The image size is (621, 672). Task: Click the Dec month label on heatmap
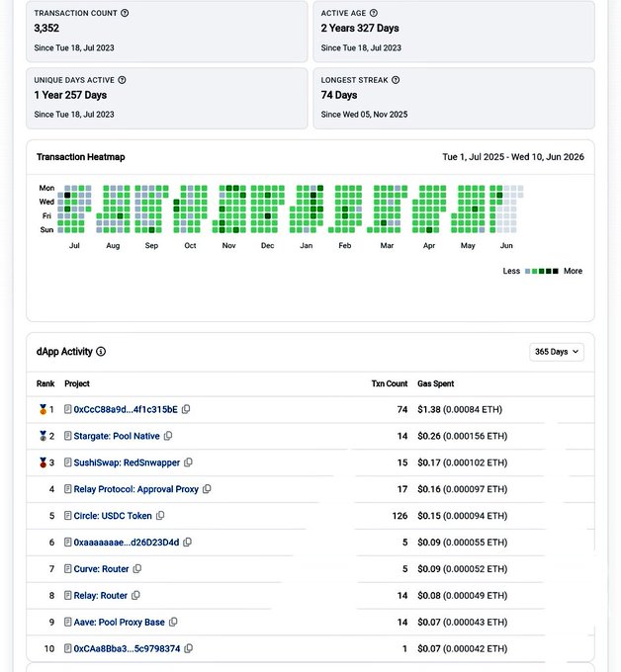click(268, 245)
